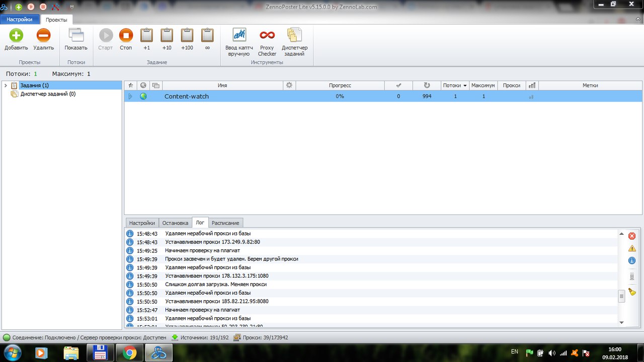Viewport: 644px width, 362px height.
Task: Sort the table by the Имя column
Action: 222,85
